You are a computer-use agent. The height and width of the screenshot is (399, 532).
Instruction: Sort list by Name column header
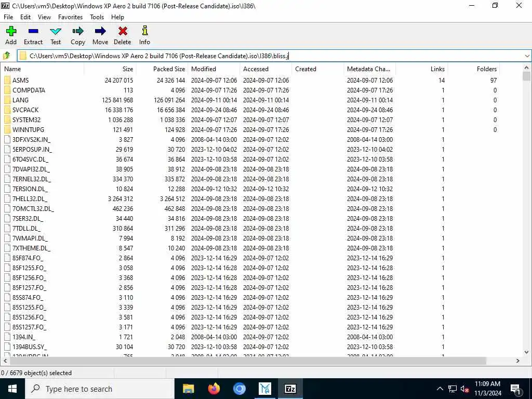click(43, 69)
